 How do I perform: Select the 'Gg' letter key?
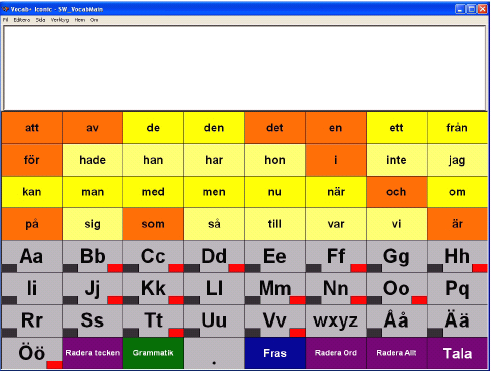[397, 256]
